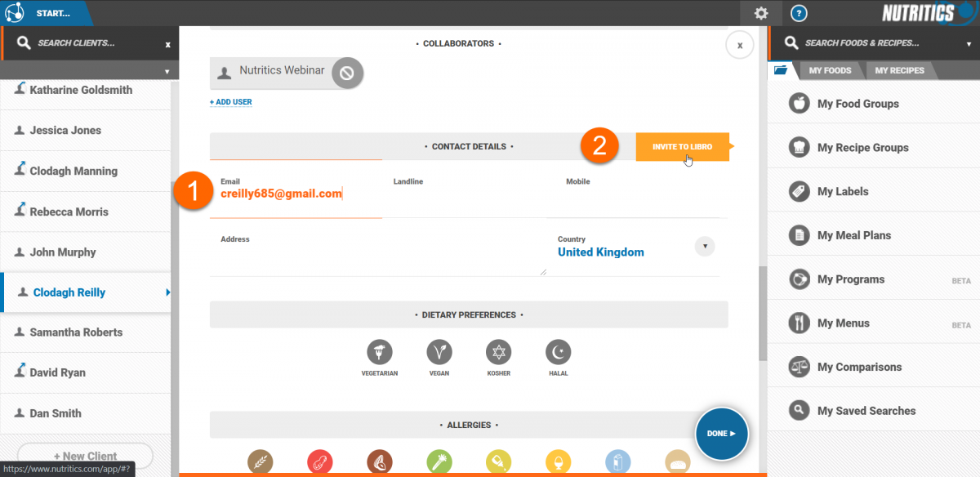The image size is (980, 477).
Task: Toggle Vegetarian dietary preference
Action: [379, 352]
